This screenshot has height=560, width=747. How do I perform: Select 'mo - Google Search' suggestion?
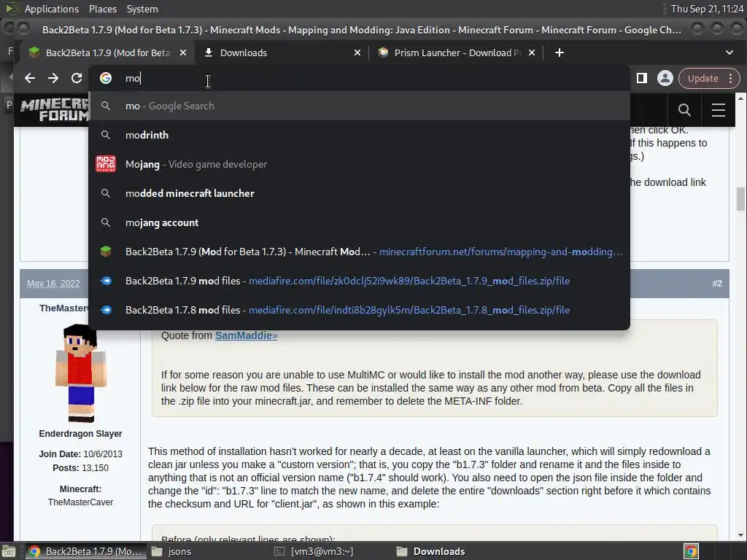[359, 106]
